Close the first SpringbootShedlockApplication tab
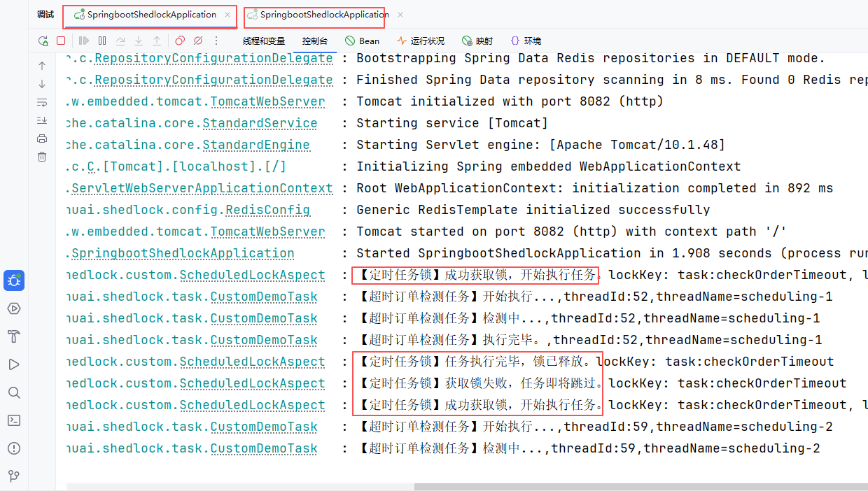 coord(227,15)
